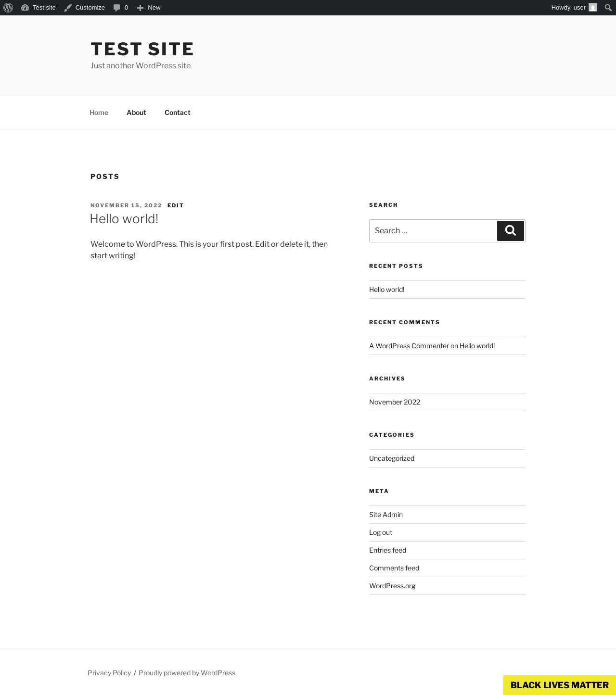Open the November 2022 archive link
Image resolution: width=616 pixels, height=695 pixels.
pyautogui.click(x=395, y=402)
